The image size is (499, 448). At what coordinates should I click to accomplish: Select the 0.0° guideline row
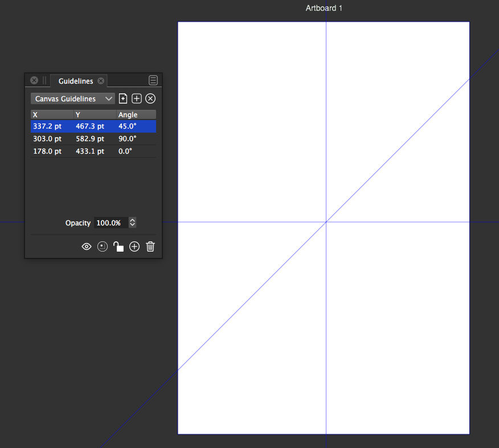pyautogui.click(x=93, y=151)
